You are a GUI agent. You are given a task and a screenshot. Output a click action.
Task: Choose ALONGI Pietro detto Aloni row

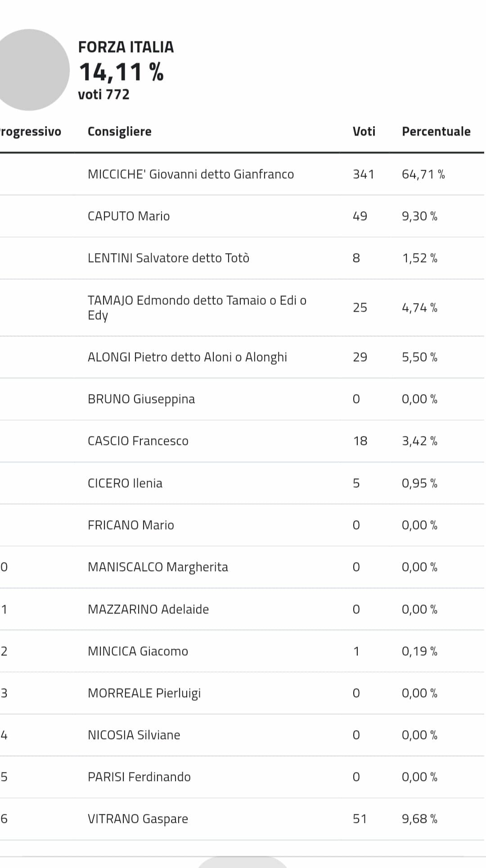[x=242, y=357]
